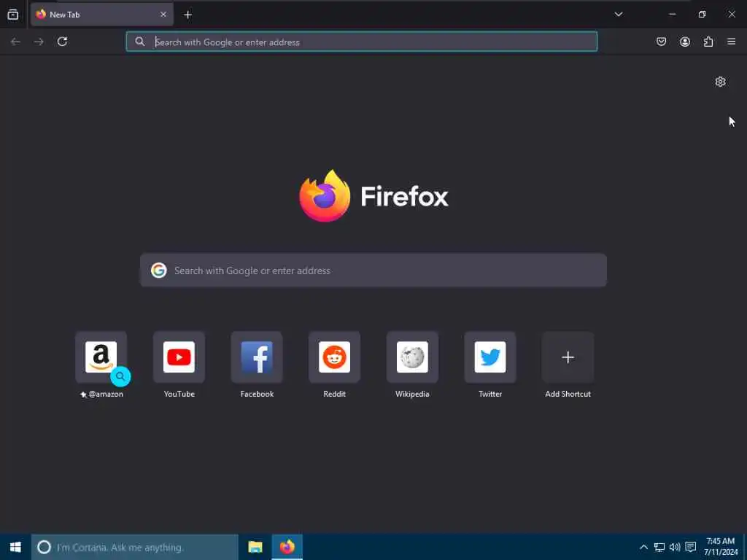Image resolution: width=747 pixels, height=560 pixels.
Task: Minimize the Firefox window
Action: click(672, 15)
